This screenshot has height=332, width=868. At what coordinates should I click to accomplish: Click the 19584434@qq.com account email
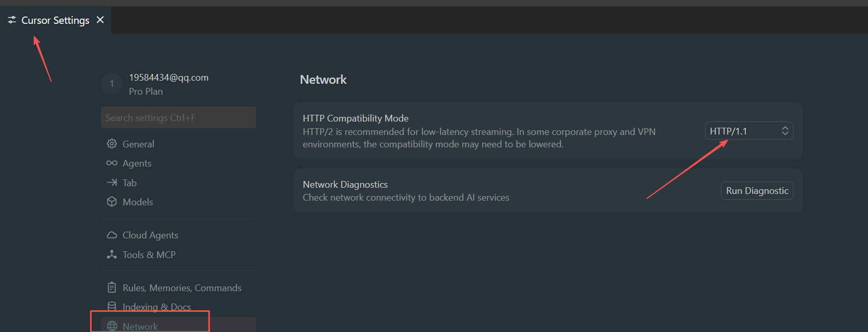(169, 78)
